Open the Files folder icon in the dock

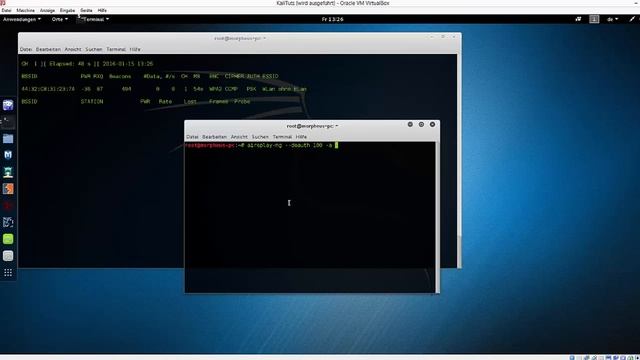click(x=8, y=138)
